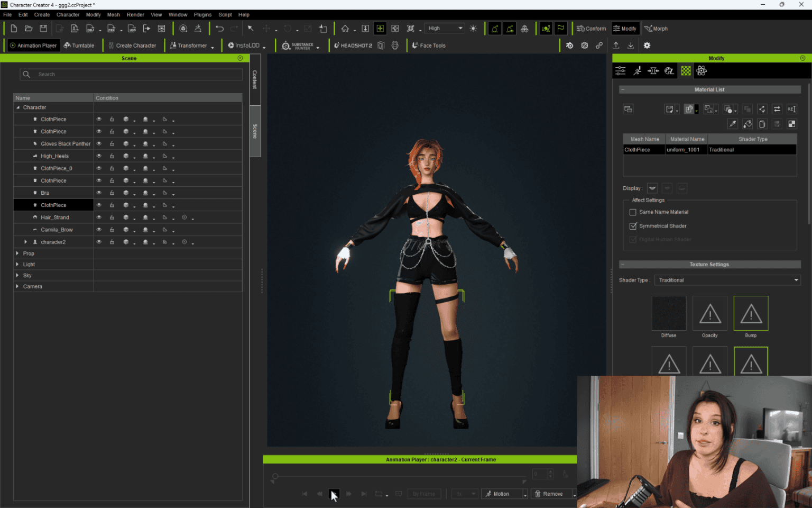This screenshot has width=812, height=508.
Task: Select the Morph tool in the top toolbar
Action: click(656, 28)
